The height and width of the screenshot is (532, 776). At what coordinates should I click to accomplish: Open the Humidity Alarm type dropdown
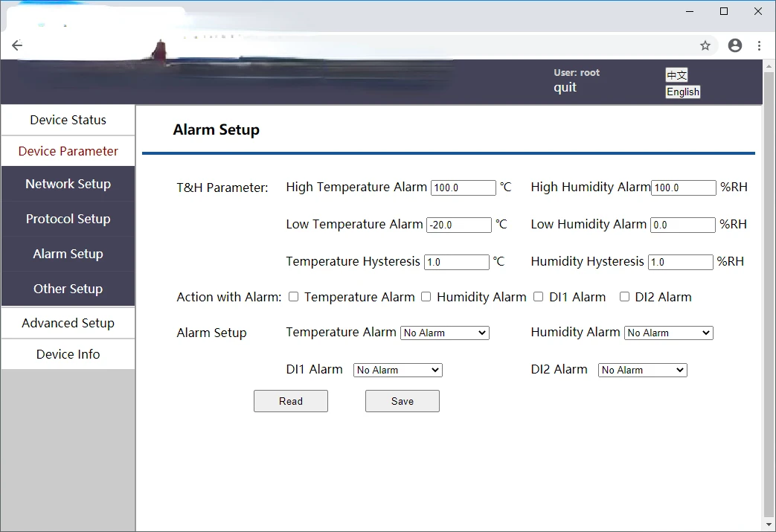(x=668, y=333)
